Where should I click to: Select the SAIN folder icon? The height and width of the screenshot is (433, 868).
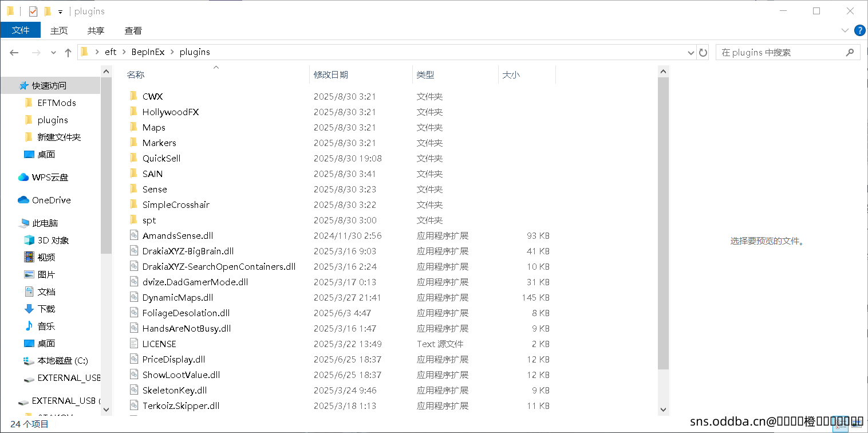point(133,173)
